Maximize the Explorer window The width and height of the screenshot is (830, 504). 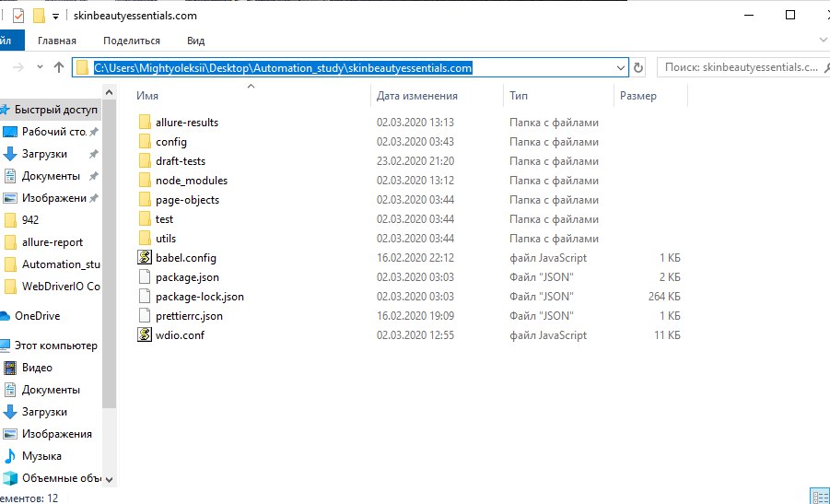[x=790, y=15]
